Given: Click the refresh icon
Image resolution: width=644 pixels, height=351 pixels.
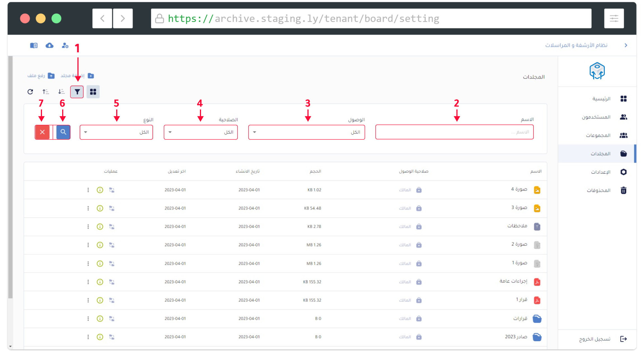Looking at the screenshot, I should tap(30, 92).
